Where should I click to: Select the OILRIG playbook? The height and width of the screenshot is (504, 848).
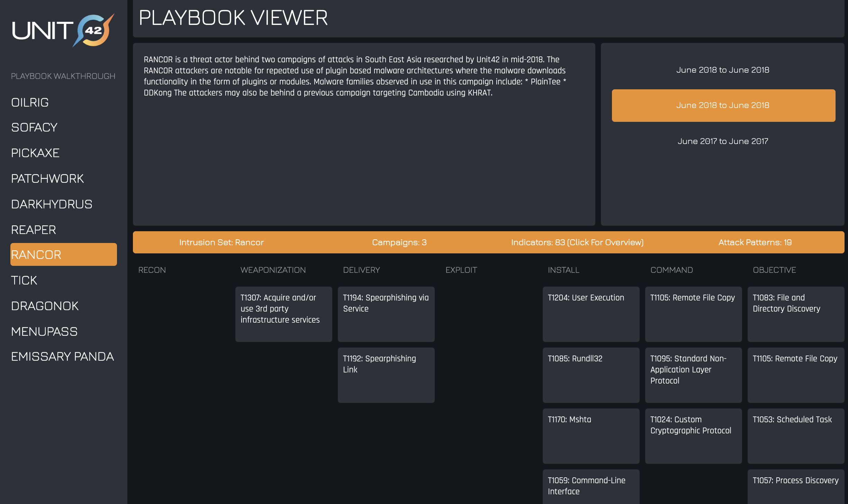click(30, 102)
